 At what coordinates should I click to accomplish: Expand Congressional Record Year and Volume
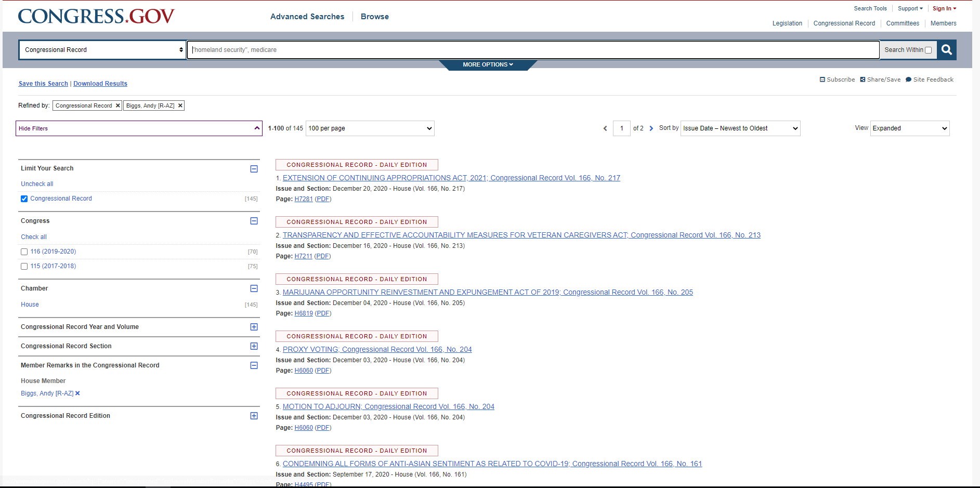point(254,327)
